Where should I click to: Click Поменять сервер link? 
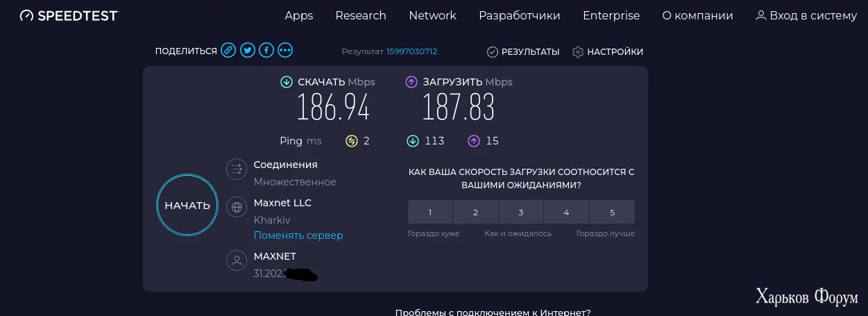[x=298, y=235]
